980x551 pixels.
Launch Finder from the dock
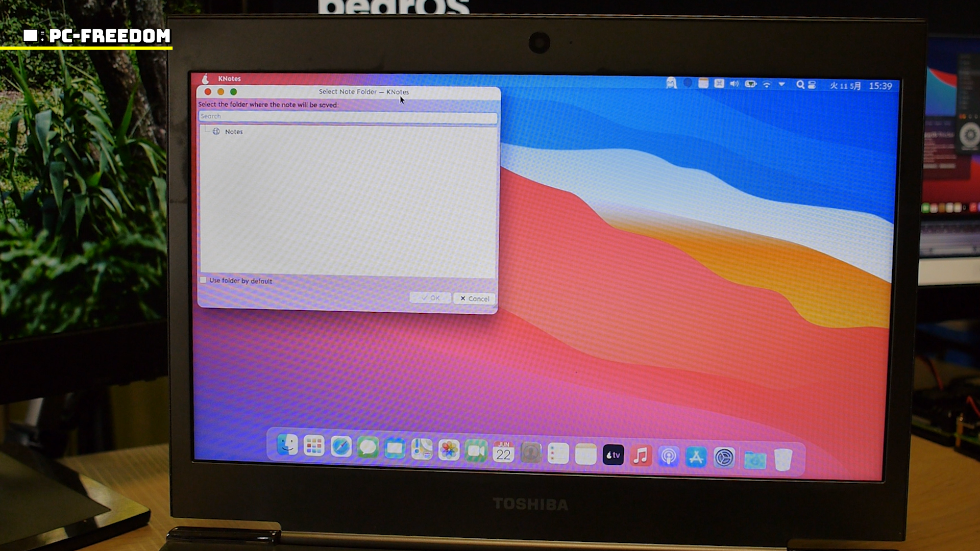287,445
